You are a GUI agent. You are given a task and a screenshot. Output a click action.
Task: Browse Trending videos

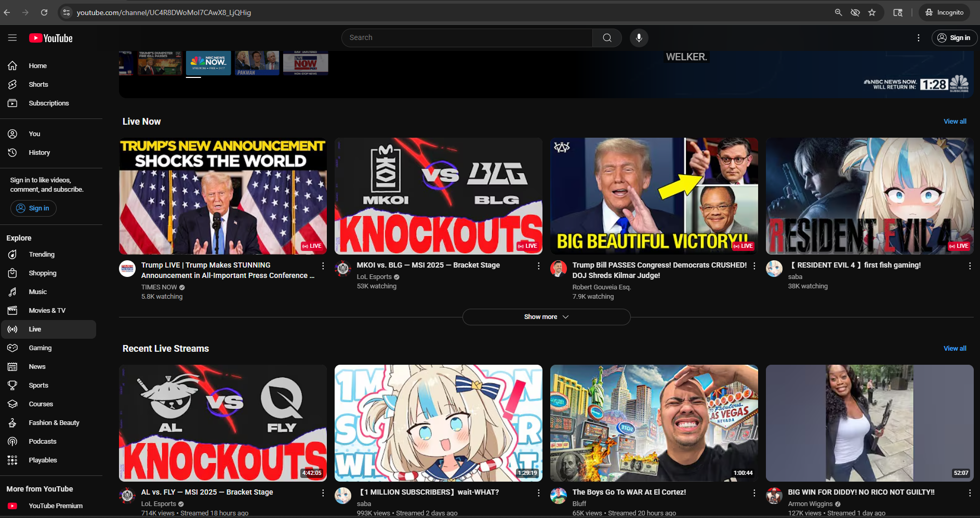point(48,255)
